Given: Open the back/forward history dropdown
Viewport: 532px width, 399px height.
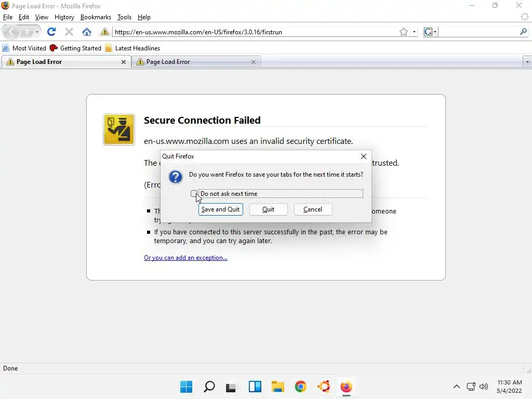Looking at the screenshot, I should (37, 32).
